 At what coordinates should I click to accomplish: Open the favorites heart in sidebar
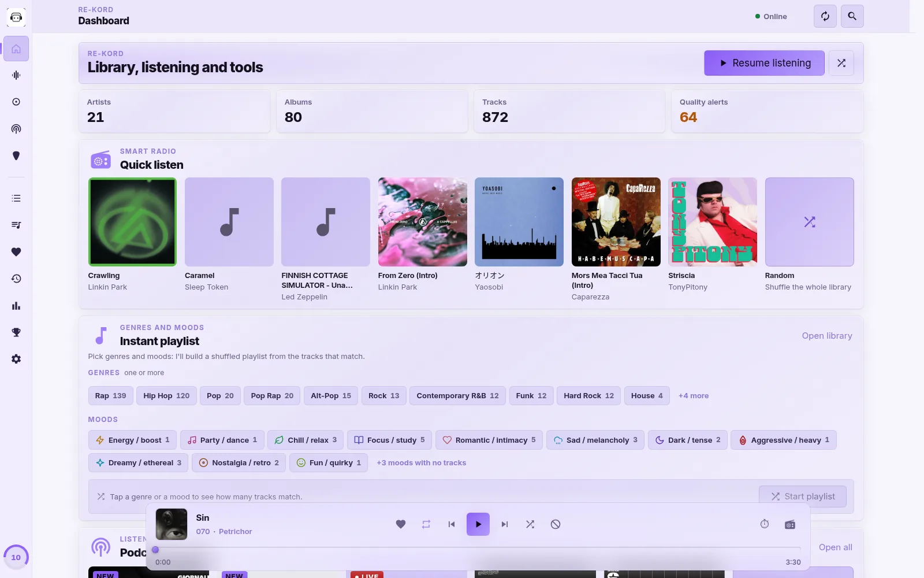16,252
